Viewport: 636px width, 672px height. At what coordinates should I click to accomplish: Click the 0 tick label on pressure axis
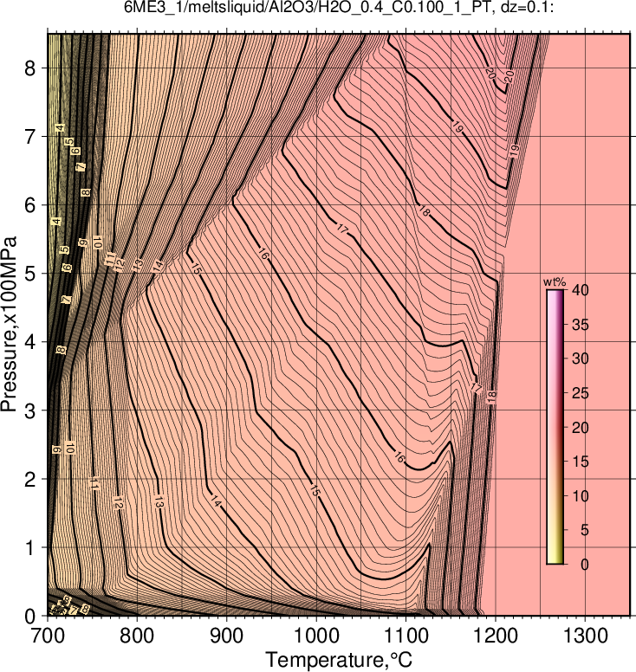[x=30, y=617]
